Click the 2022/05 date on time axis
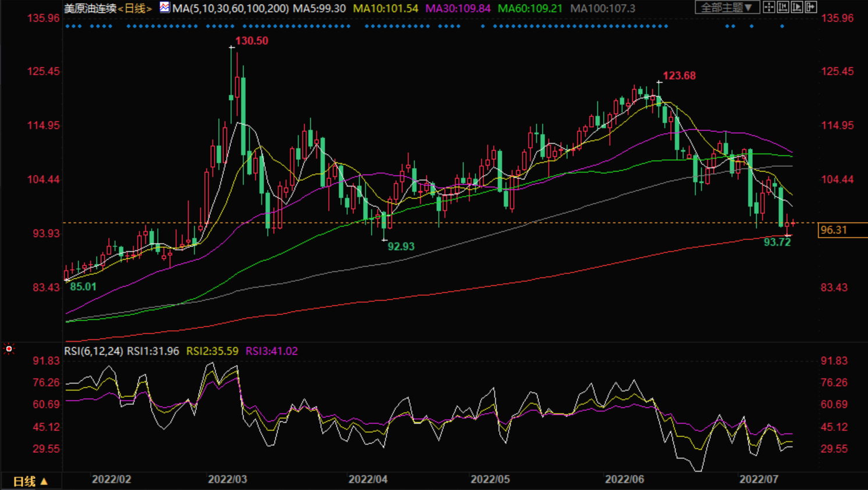Image resolution: width=868 pixels, height=490 pixels. (x=490, y=480)
